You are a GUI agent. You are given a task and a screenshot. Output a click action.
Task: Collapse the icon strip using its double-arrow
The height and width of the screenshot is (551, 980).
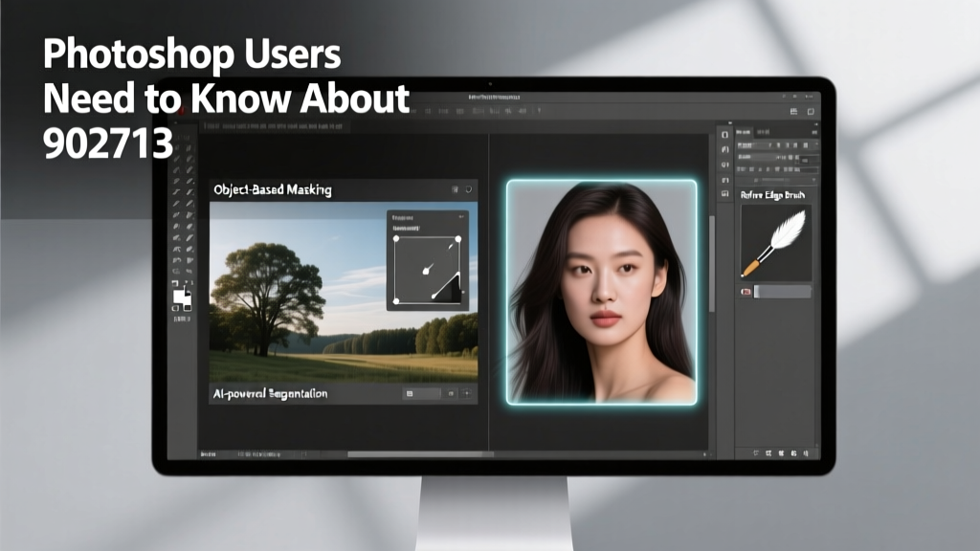tap(730, 123)
